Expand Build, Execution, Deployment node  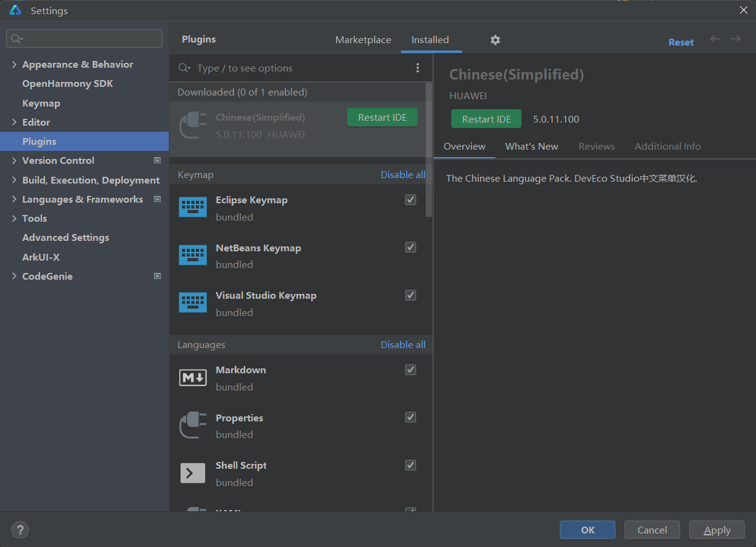click(14, 180)
